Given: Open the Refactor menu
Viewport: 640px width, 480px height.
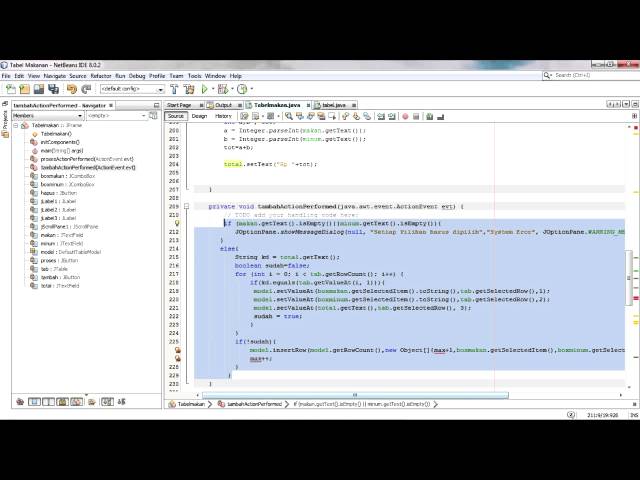Looking at the screenshot, I should click(101, 76).
